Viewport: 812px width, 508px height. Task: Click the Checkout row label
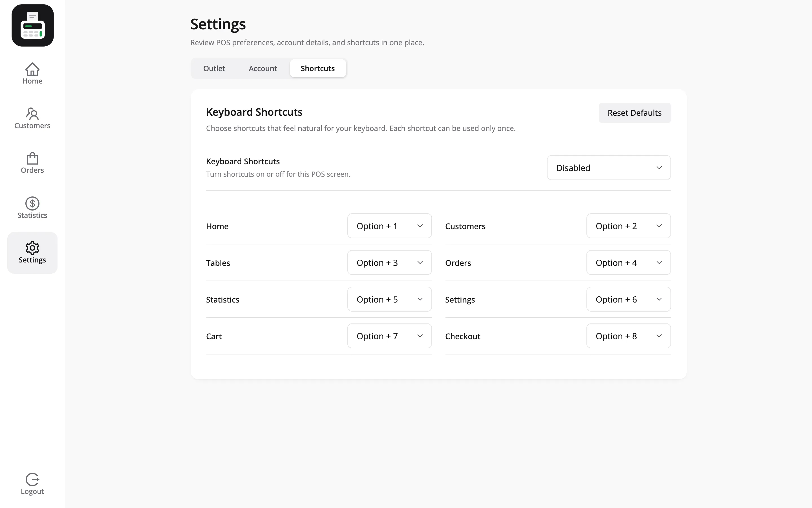463,336
